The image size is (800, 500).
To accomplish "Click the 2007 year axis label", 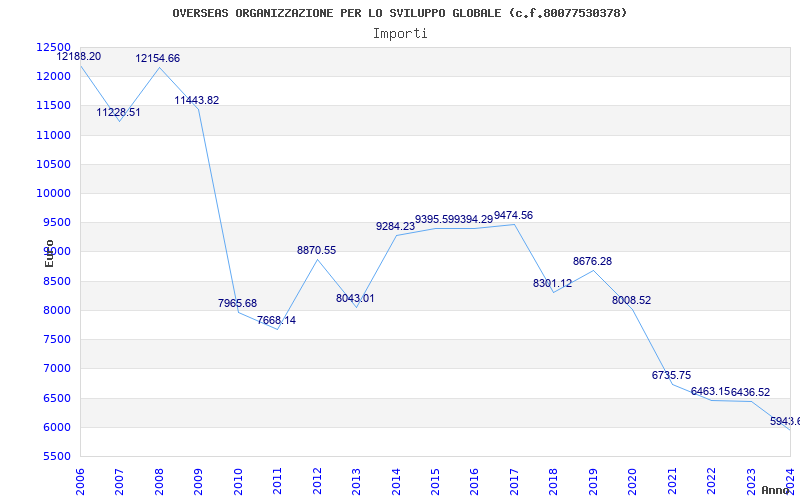I will [x=120, y=481].
